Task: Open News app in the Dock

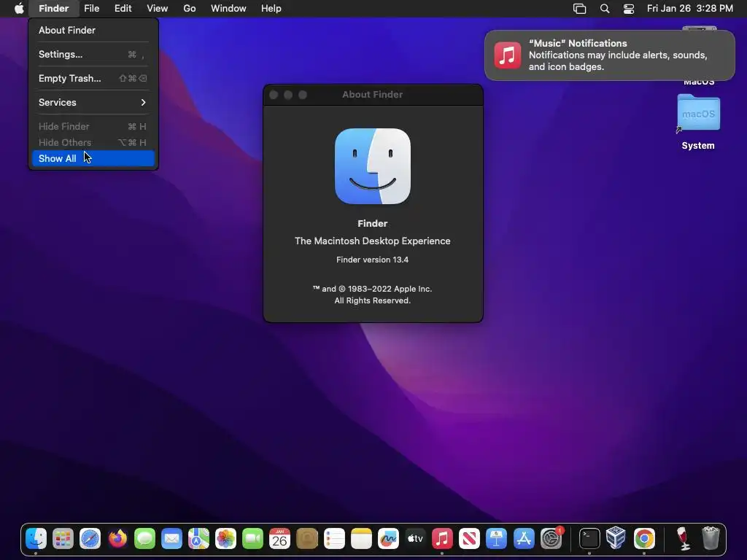Action: point(469,539)
